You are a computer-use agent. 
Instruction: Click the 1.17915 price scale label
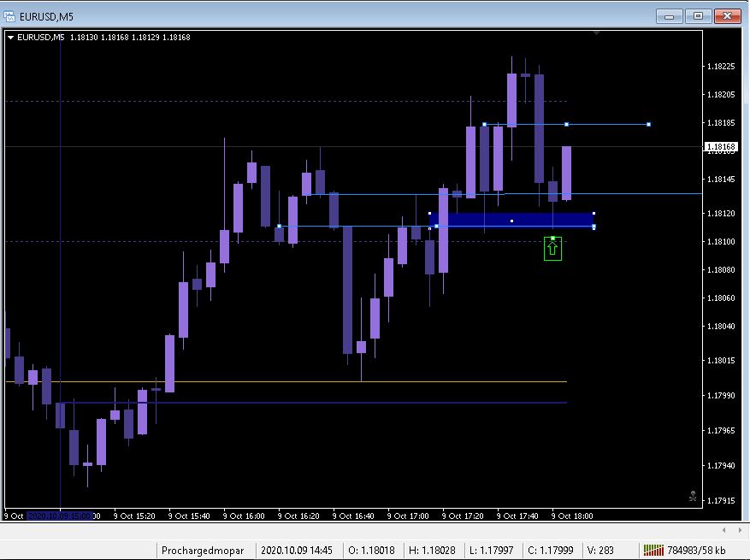(721, 501)
